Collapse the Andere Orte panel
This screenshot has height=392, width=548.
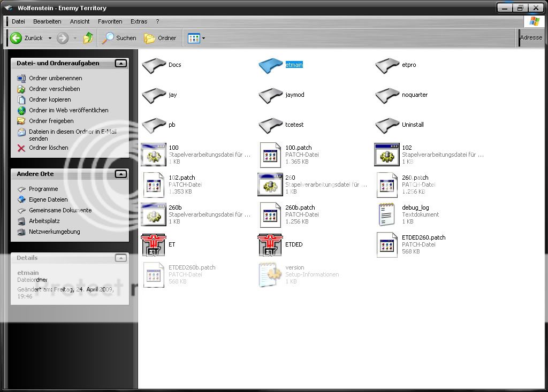[121, 174]
